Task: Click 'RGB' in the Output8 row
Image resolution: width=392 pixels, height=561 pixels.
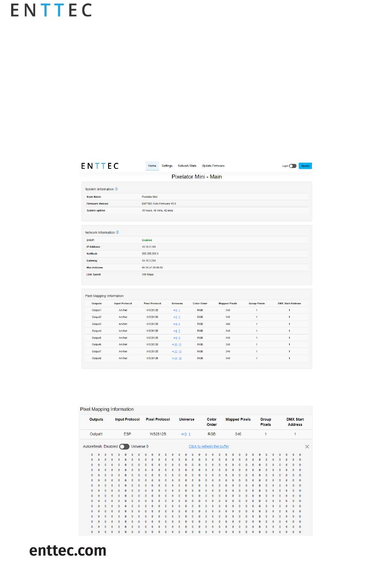Action: click(200, 358)
